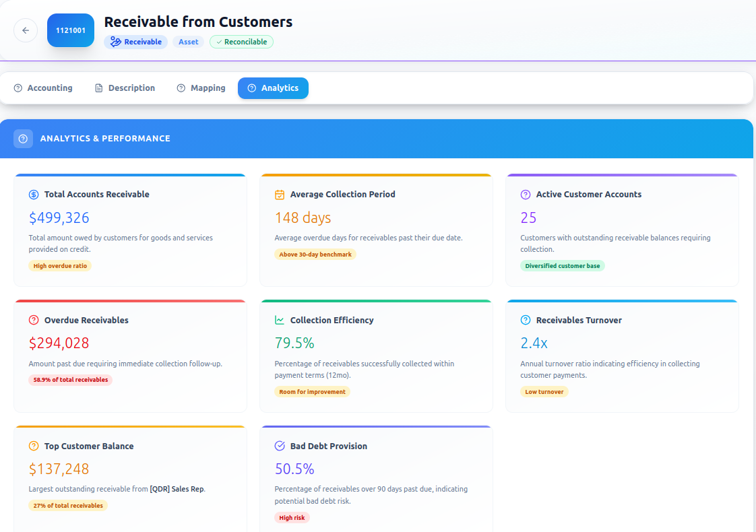Click the 79.5% collection efficiency value
The image size is (756, 532).
[x=294, y=343]
